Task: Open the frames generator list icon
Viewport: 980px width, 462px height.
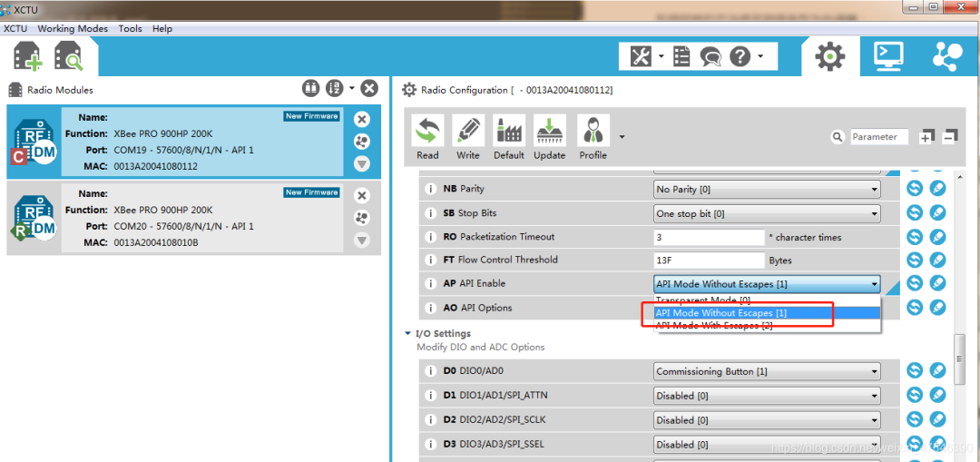Action: pyautogui.click(x=681, y=57)
